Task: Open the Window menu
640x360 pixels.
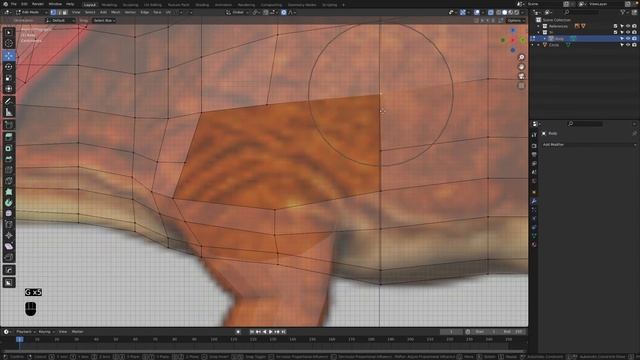Action: click(55, 4)
